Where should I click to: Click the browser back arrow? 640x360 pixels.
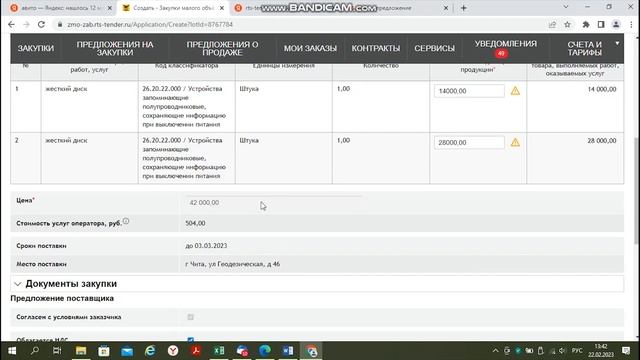[x=11, y=24]
